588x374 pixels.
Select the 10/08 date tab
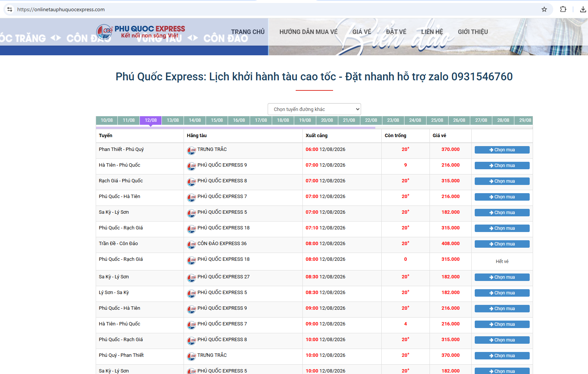pos(107,120)
